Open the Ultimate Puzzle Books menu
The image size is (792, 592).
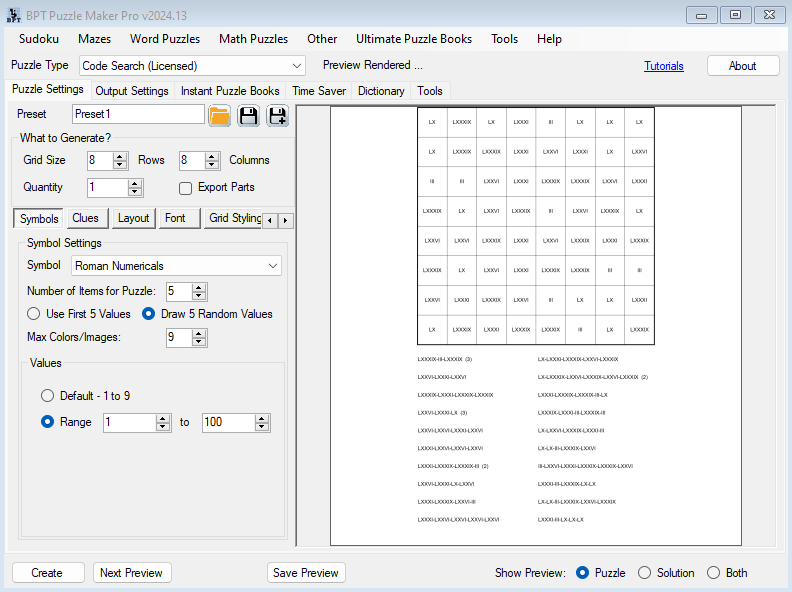(x=413, y=39)
